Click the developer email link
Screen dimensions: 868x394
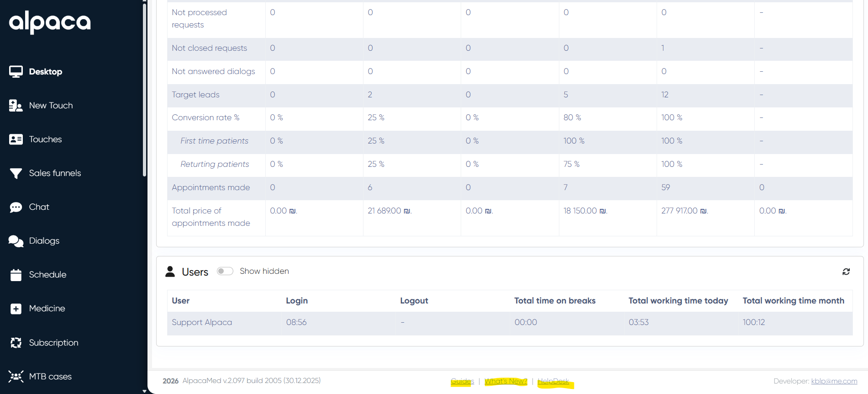pos(834,381)
